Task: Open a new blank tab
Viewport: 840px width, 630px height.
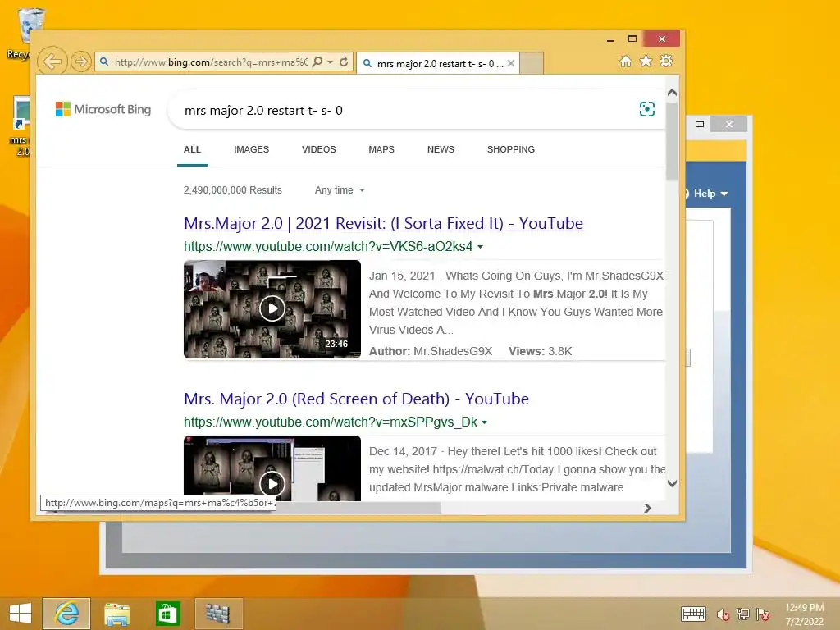Action: pyautogui.click(x=532, y=63)
